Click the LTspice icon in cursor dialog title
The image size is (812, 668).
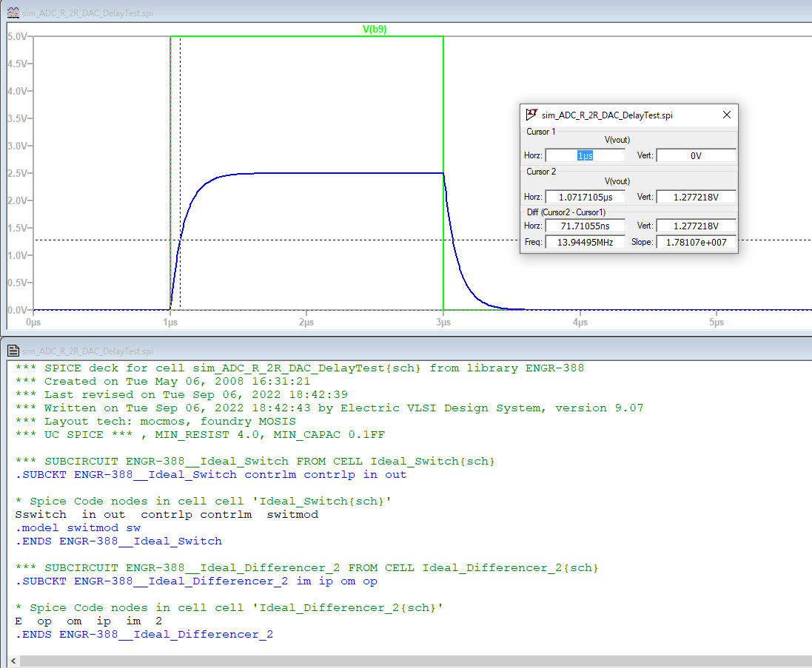[531, 115]
